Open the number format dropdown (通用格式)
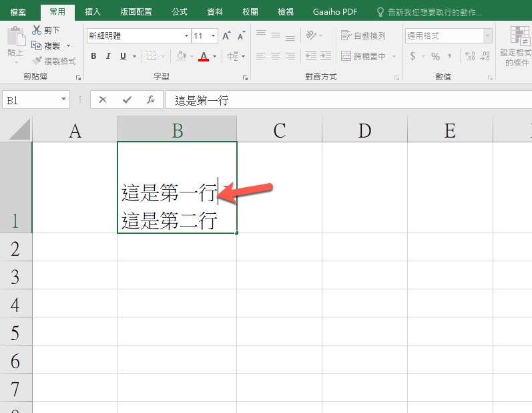The width and height of the screenshot is (532, 413). tap(487, 35)
